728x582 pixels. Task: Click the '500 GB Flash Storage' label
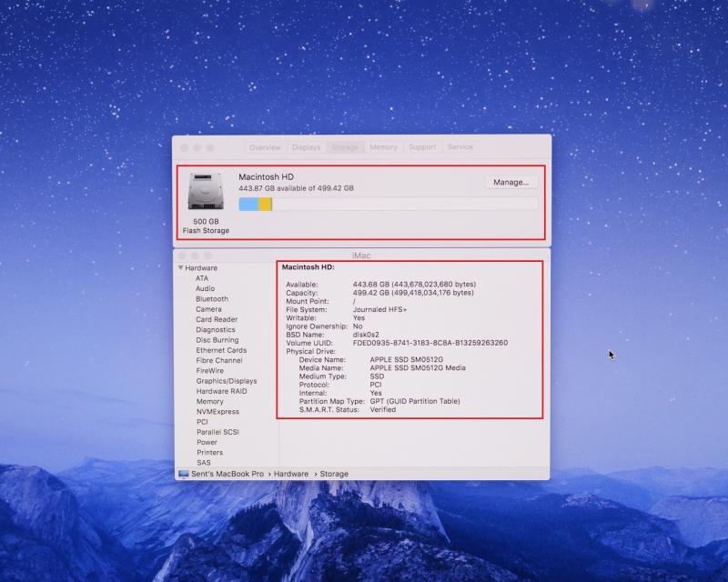click(206, 226)
